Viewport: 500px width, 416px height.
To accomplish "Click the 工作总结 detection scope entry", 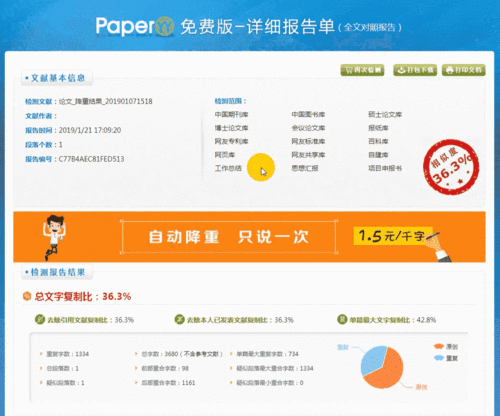I will tap(228, 168).
